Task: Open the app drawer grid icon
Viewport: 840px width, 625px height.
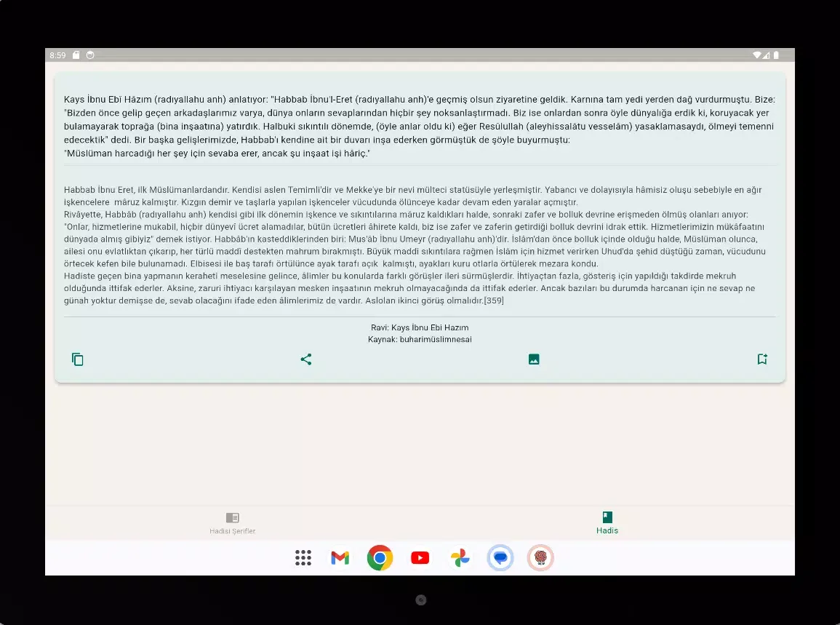Action: [x=303, y=558]
